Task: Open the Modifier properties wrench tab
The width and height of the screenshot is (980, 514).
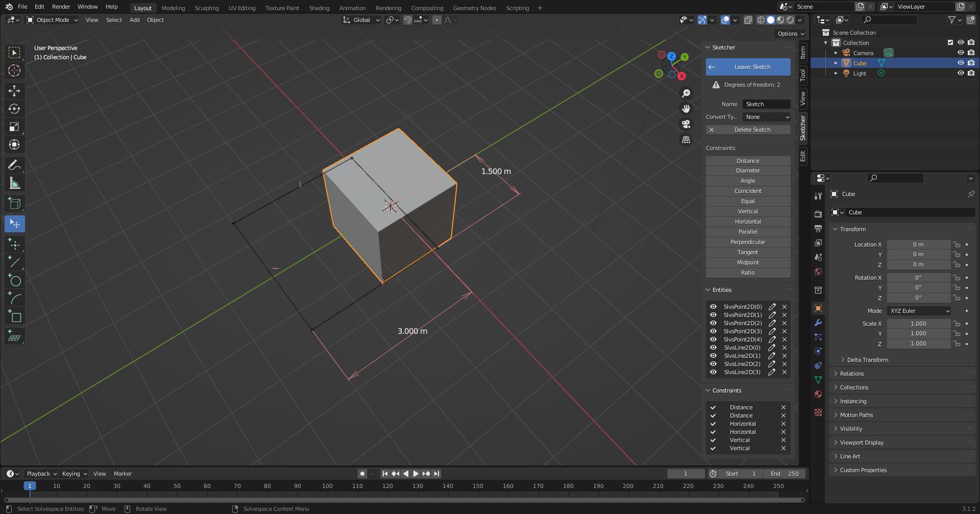Action: 818,323
